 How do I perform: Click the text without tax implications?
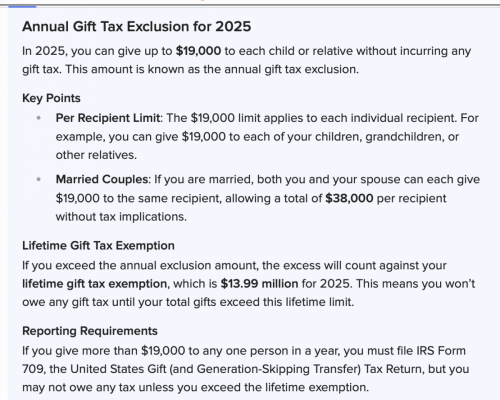click(121, 217)
